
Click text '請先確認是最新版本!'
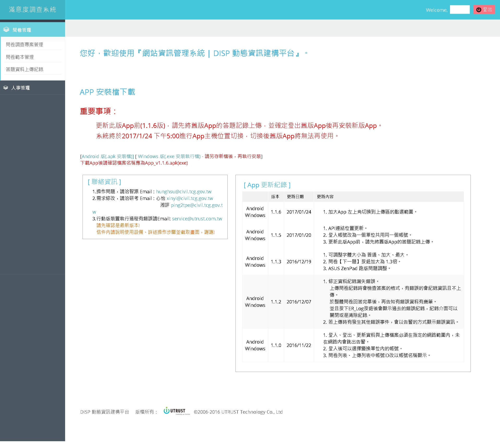point(118,225)
